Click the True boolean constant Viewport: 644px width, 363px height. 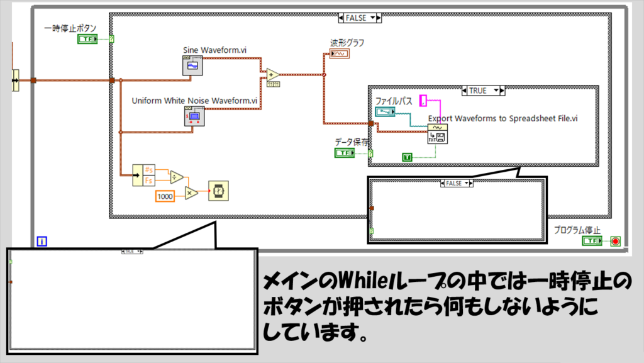pos(407,157)
